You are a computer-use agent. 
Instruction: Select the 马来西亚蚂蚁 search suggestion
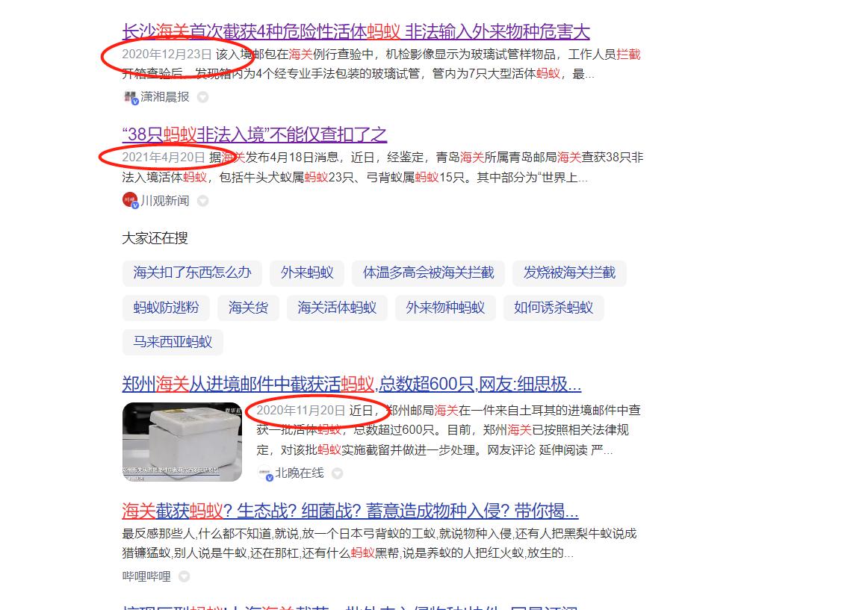[173, 343]
